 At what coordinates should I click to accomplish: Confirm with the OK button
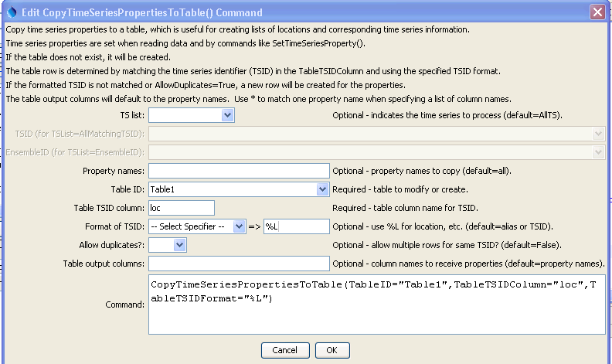332,350
